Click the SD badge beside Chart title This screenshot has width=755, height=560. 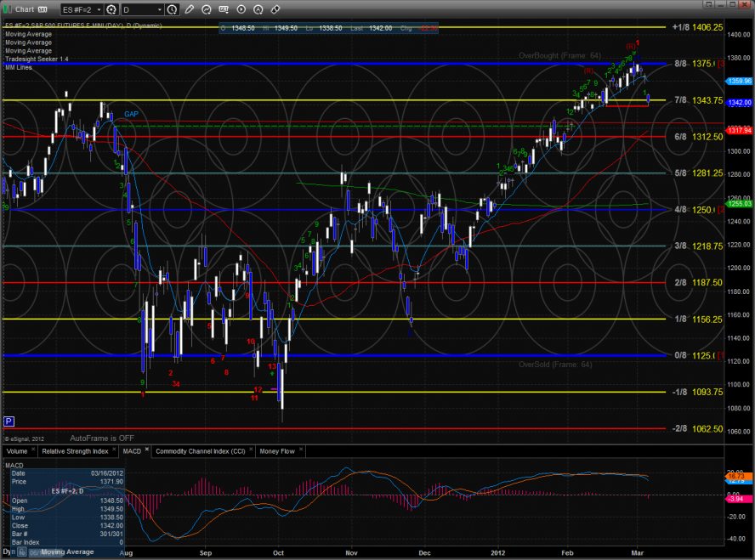coord(43,9)
